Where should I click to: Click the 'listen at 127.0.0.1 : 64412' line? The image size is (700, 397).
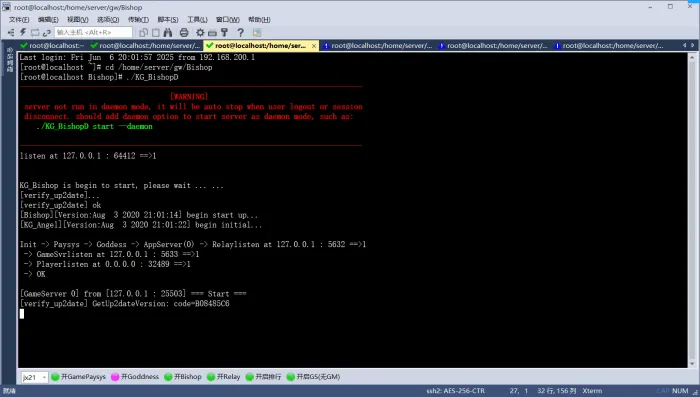click(88, 156)
